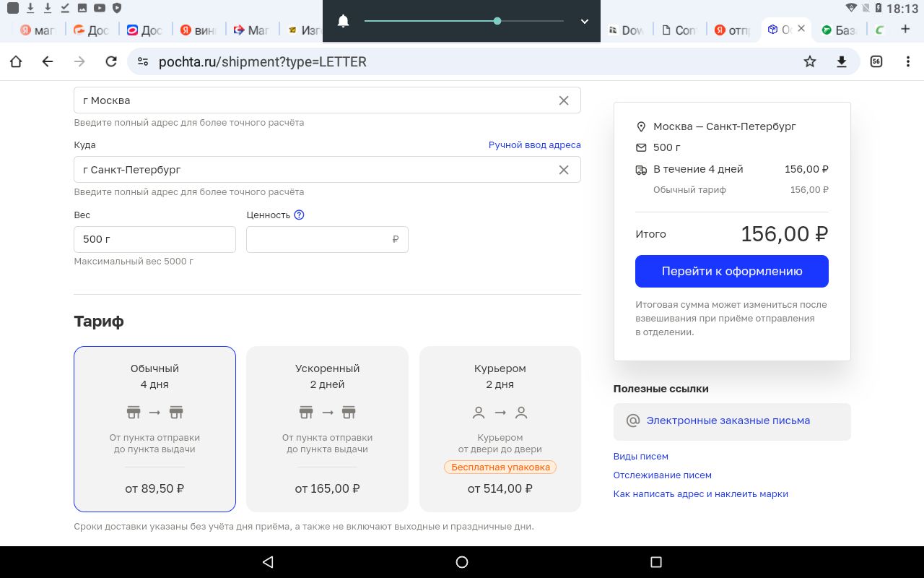Click the browser download icon
This screenshot has height=578, width=924.
click(842, 61)
